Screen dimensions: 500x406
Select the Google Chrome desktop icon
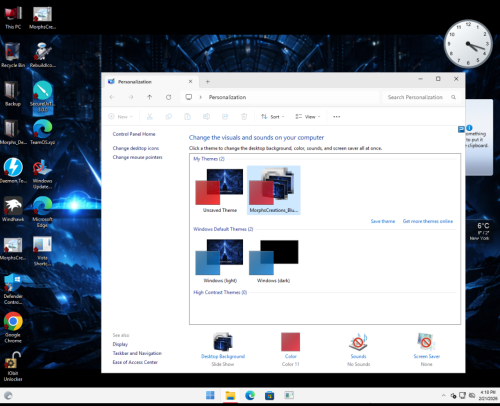coord(13,328)
